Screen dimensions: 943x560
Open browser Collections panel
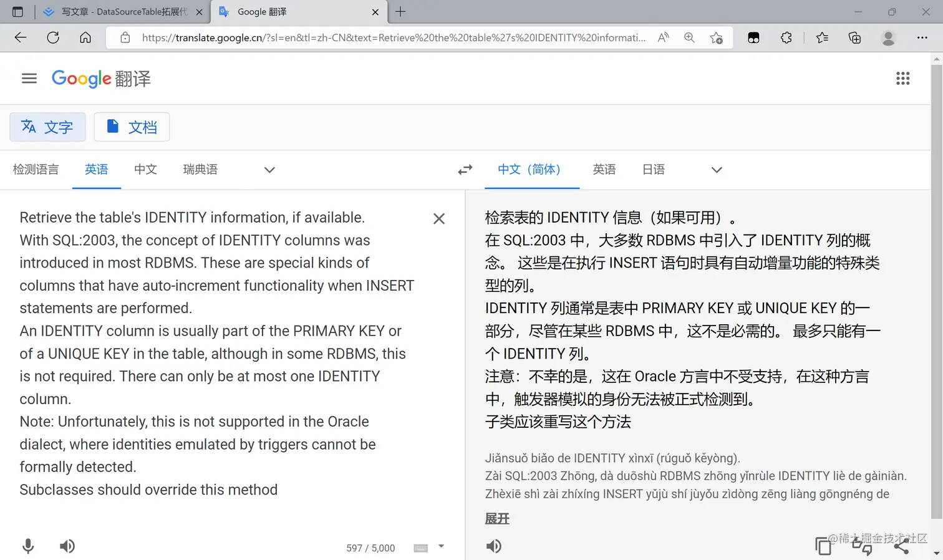click(855, 38)
